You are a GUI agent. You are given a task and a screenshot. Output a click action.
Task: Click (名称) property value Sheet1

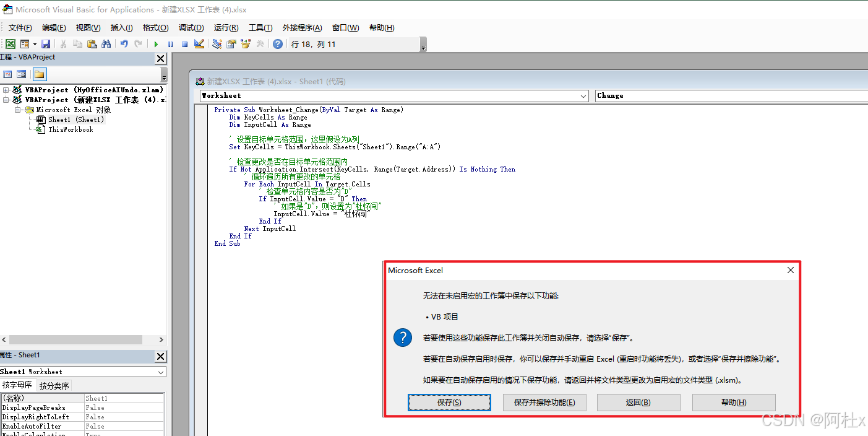(124, 398)
